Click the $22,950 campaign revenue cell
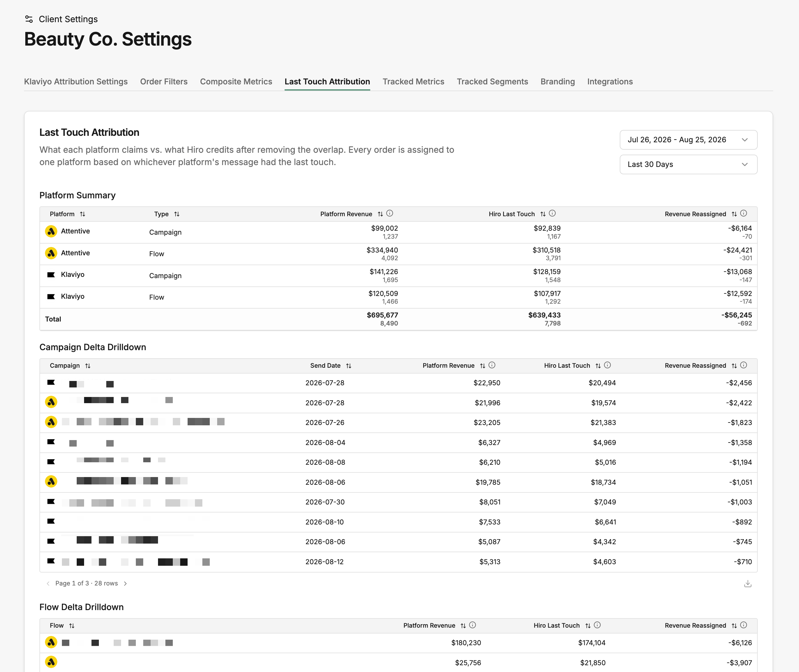799x672 pixels. [487, 383]
